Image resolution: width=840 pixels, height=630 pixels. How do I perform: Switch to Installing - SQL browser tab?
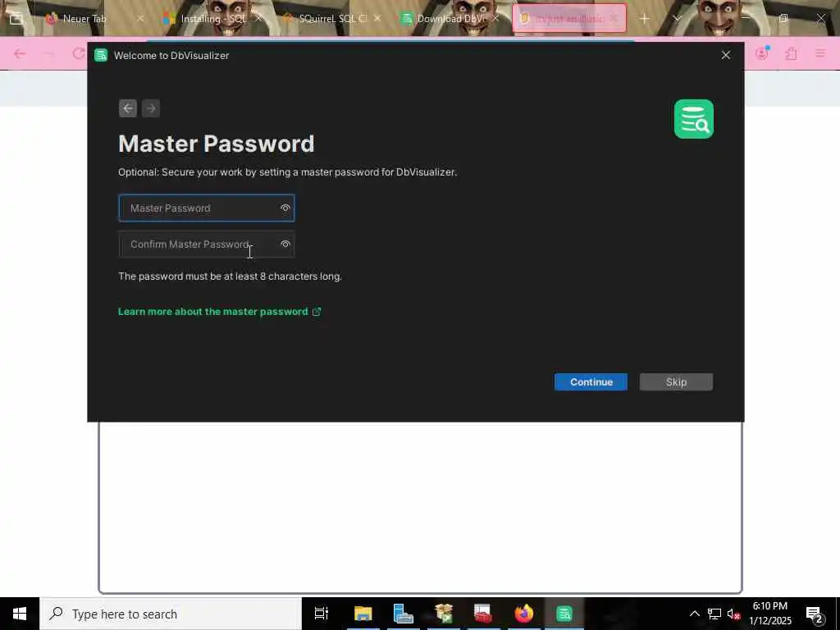213,19
